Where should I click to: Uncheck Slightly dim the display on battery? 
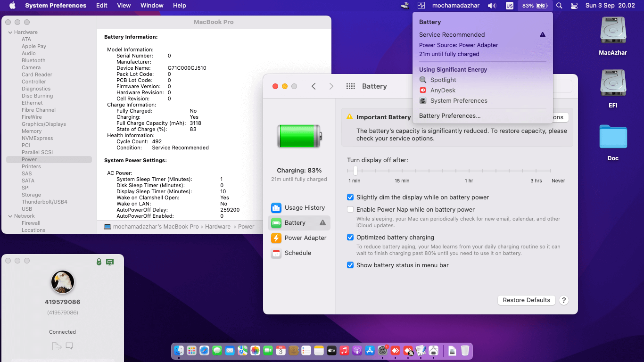(350, 197)
